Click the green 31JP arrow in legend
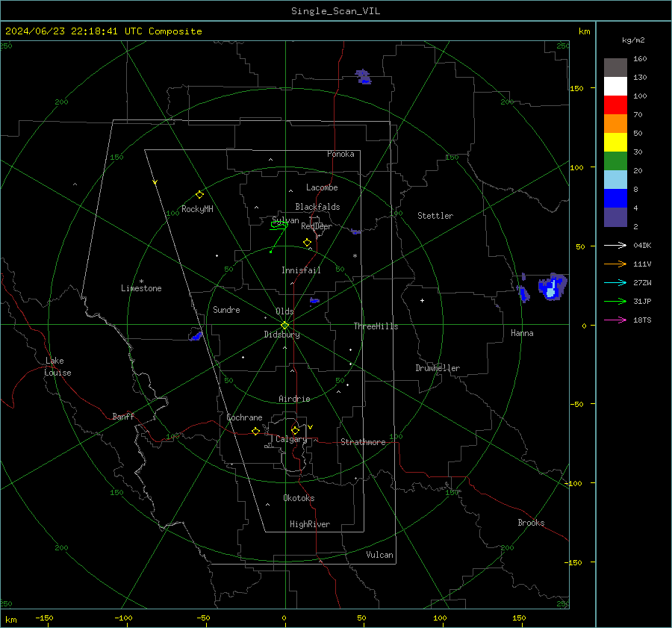The width and height of the screenshot is (672, 628). [x=615, y=302]
